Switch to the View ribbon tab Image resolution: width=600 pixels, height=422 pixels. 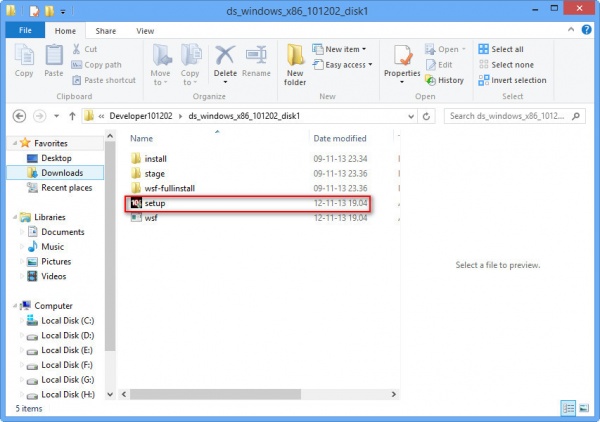pos(145,31)
